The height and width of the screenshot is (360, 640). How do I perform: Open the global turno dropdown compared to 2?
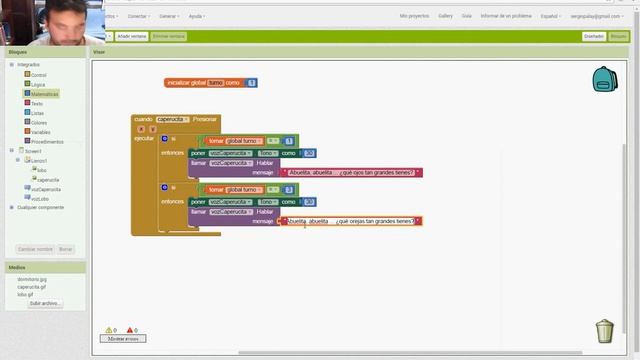(x=244, y=190)
